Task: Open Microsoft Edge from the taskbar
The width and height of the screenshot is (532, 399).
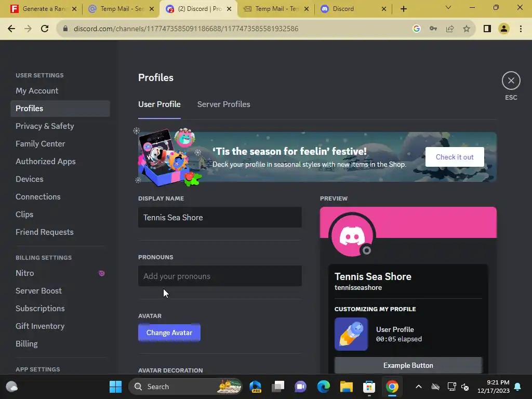Action: click(x=323, y=387)
